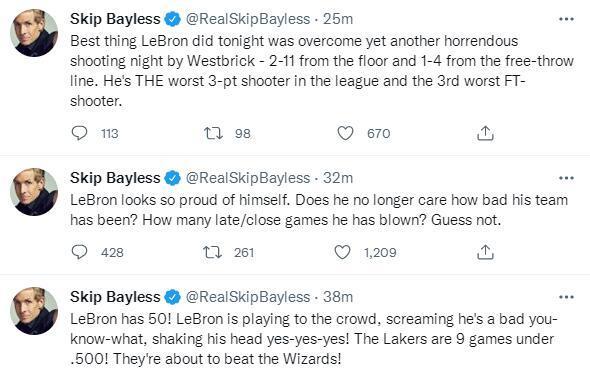Click the avatar on the first tweet

34,33
